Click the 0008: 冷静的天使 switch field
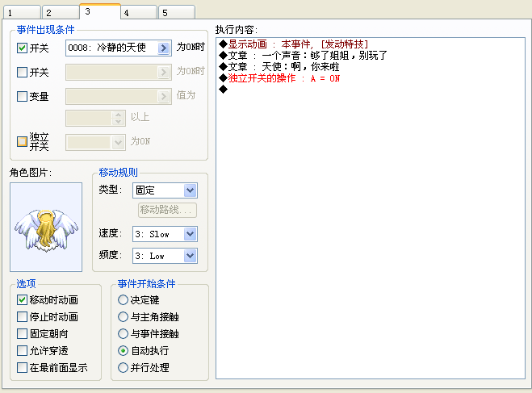 coord(119,48)
